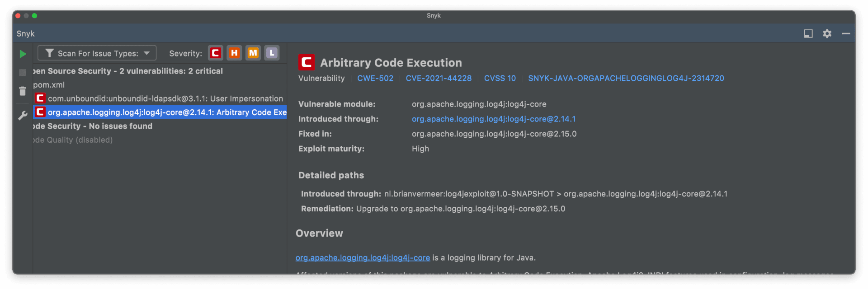Select the unboundid-ldapsdk User Impersonation issue
This screenshot has height=289, width=868.
click(165, 98)
